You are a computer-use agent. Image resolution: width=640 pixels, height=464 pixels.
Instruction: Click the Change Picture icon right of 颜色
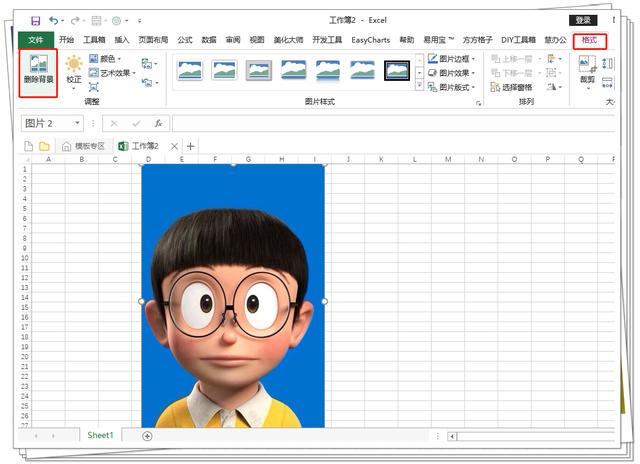(149, 64)
